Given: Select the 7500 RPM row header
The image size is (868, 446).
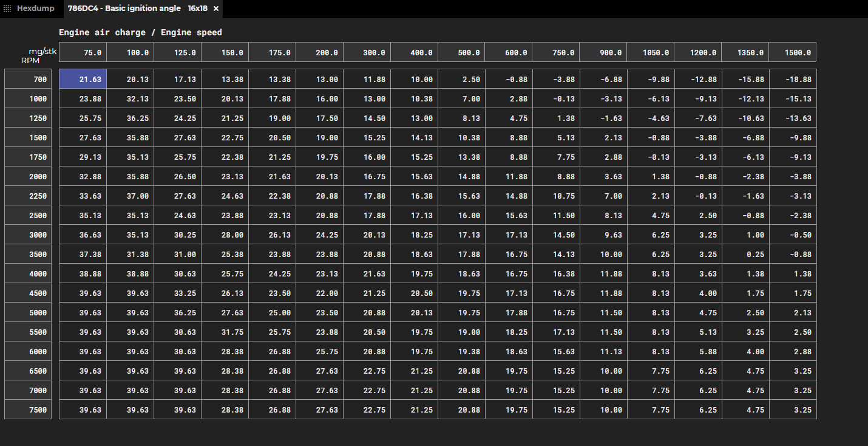Looking at the screenshot, I should coord(28,410).
